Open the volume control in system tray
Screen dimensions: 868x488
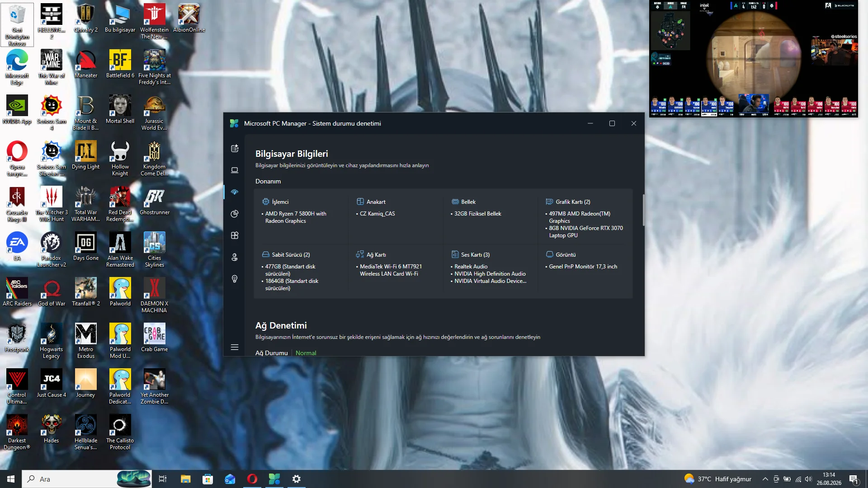(808, 479)
